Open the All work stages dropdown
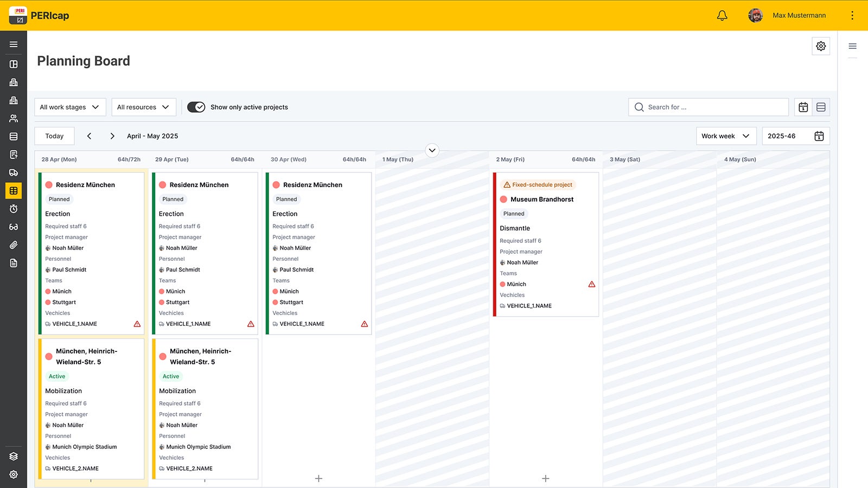868x488 pixels. point(69,107)
